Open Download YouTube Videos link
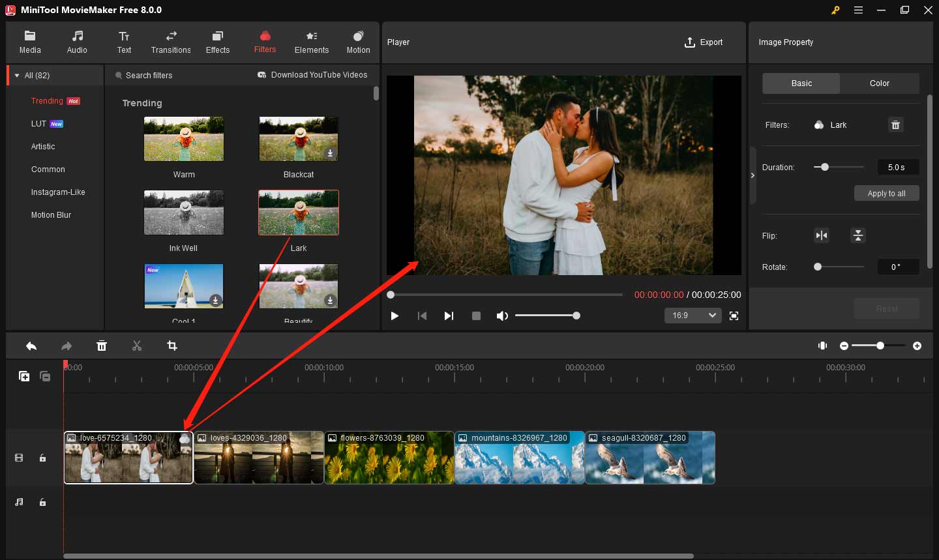 pyautogui.click(x=312, y=75)
